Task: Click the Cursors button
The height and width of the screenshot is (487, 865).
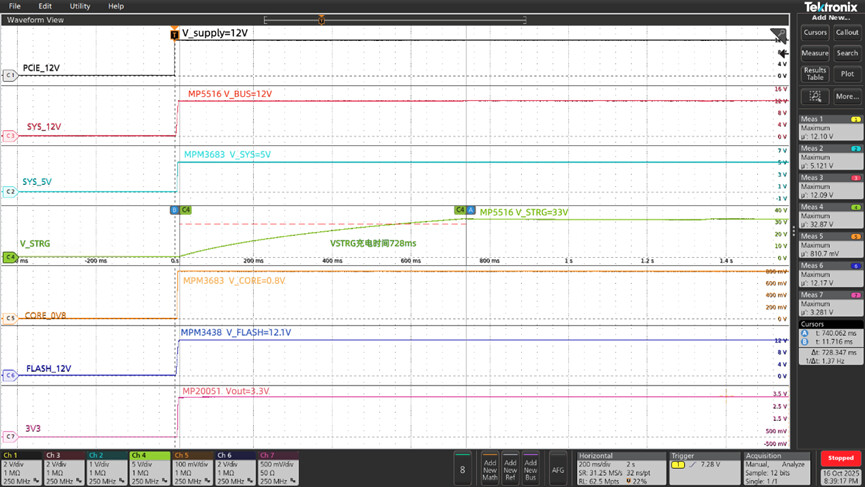Action: pos(815,32)
